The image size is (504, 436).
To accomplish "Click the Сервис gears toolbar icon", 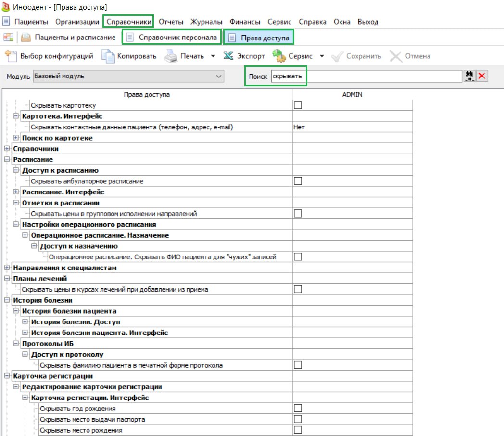I will 278,56.
